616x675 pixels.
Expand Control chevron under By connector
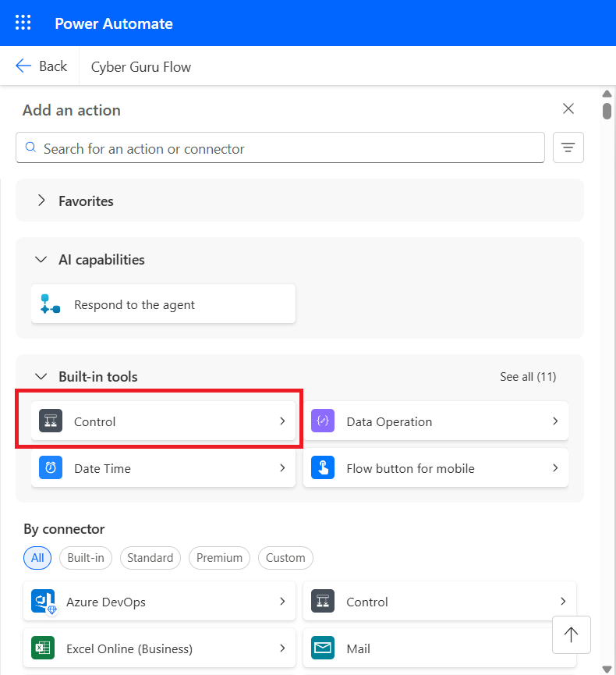click(x=563, y=602)
